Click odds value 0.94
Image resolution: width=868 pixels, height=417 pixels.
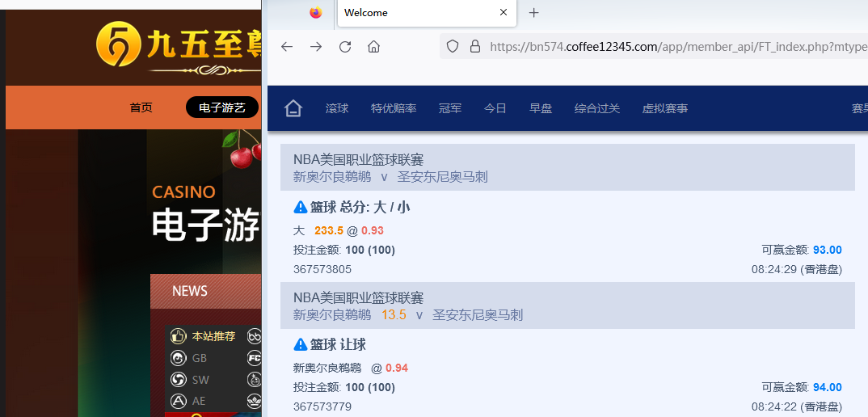pos(397,369)
